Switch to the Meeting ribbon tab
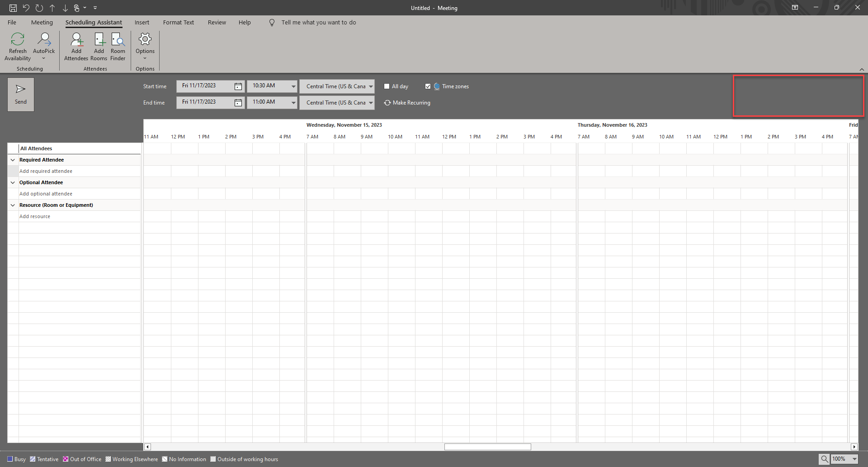The height and width of the screenshot is (467, 868). tap(42, 22)
